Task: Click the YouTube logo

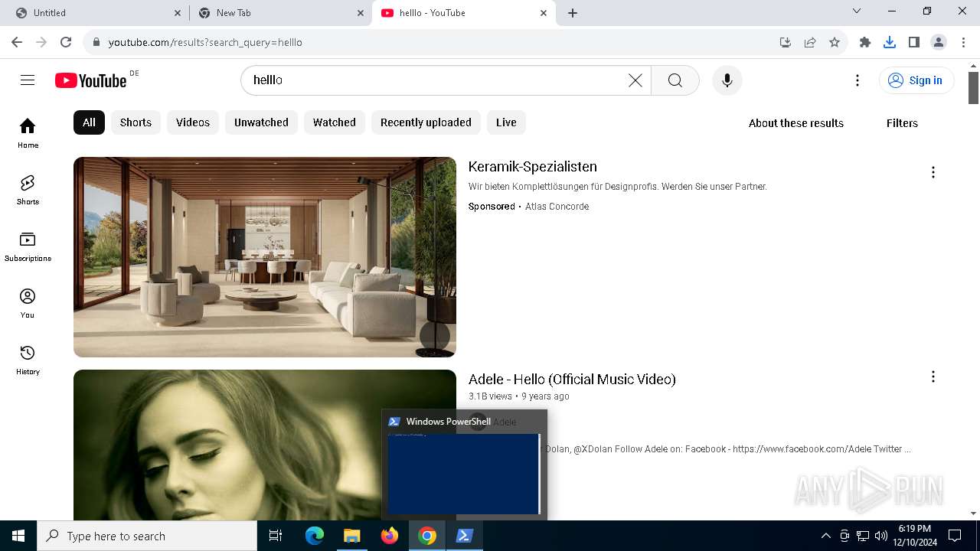Action: (x=91, y=80)
